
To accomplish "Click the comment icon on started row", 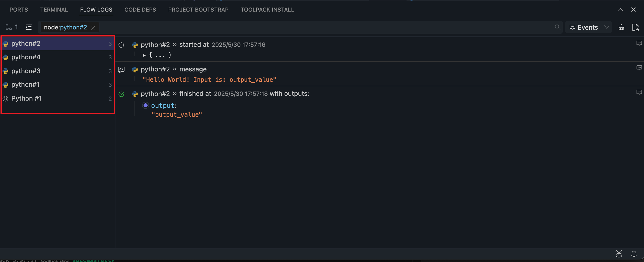I will click(x=639, y=43).
